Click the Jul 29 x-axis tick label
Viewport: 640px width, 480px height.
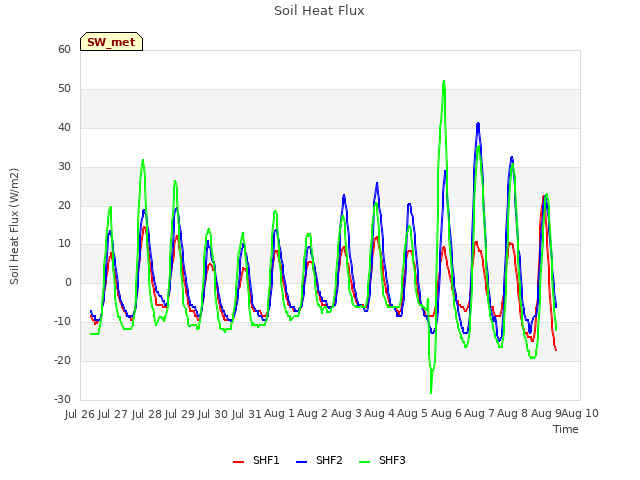click(x=180, y=414)
